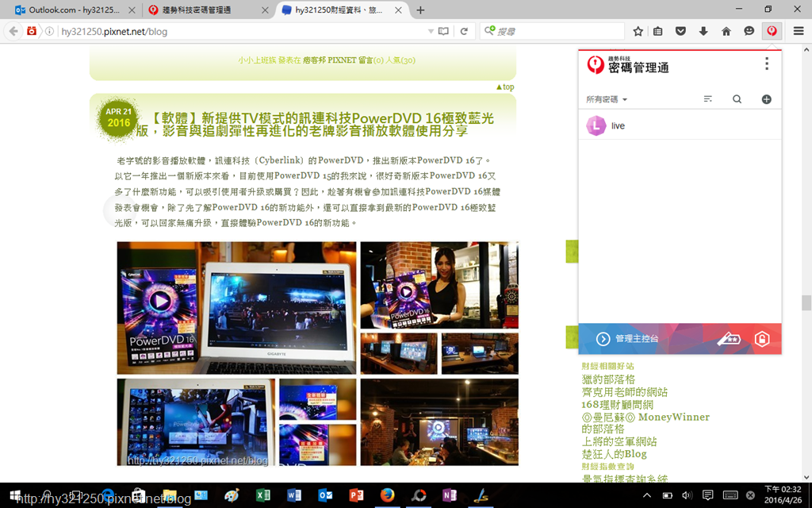
Task: Show hidden system tray icons
Action: point(647,495)
